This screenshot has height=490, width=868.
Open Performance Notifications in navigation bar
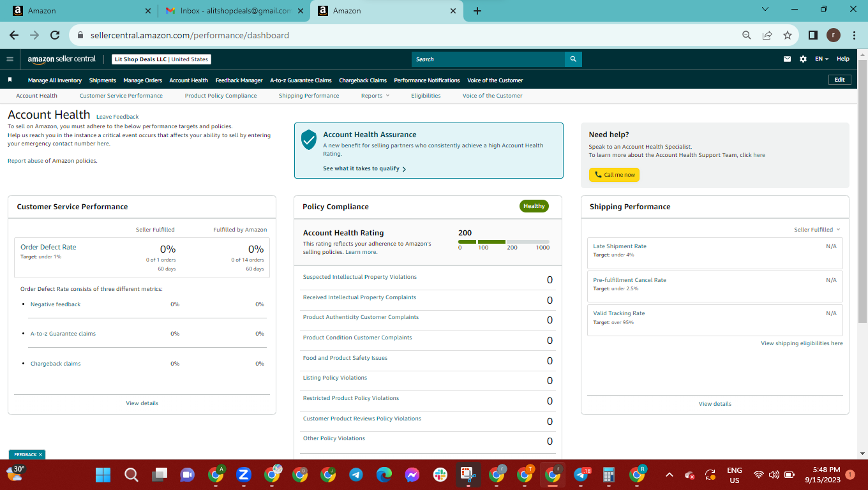[x=427, y=80]
